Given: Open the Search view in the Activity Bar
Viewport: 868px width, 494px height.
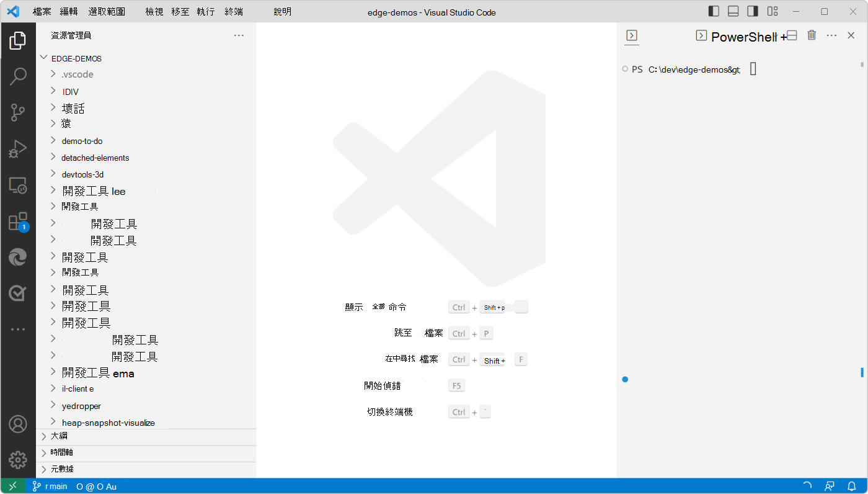Looking at the screenshot, I should click(18, 76).
